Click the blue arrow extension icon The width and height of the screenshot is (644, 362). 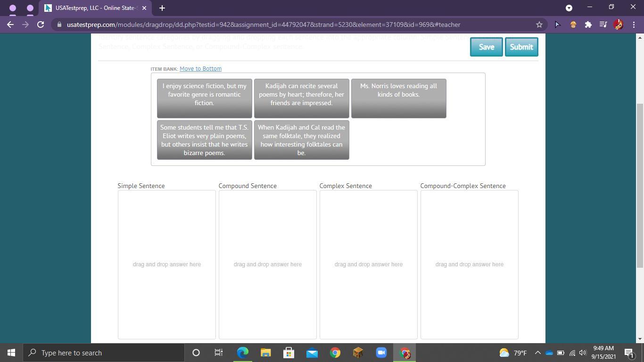(x=557, y=25)
